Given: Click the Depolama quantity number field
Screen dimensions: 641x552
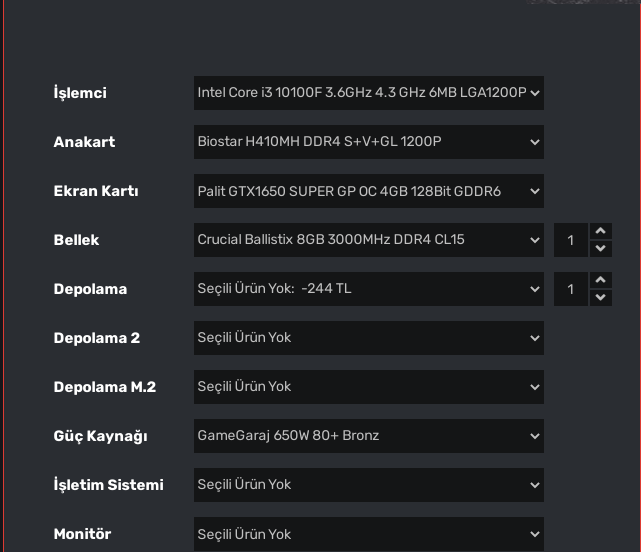Looking at the screenshot, I should pyautogui.click(x=571, y=289).
